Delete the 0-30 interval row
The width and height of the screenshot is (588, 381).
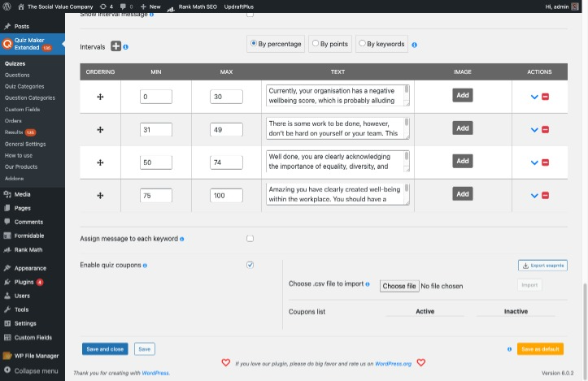coord(545,97)
